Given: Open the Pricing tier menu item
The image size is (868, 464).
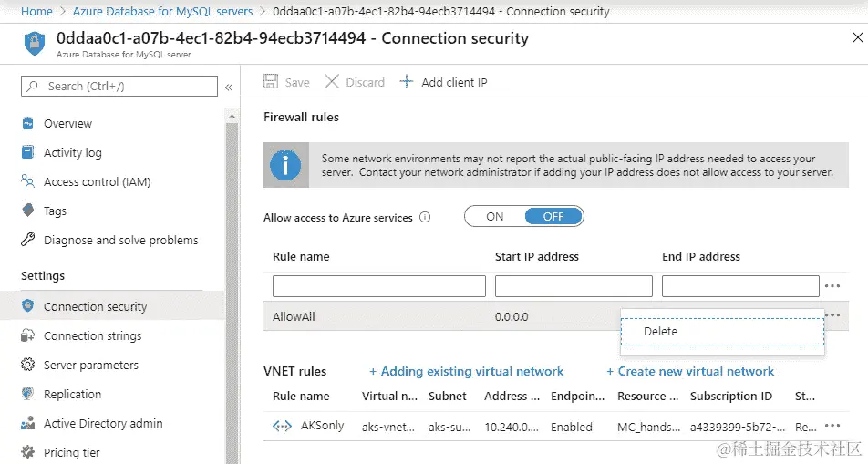Looking at the screenshot, I should [x=72, y=452].
